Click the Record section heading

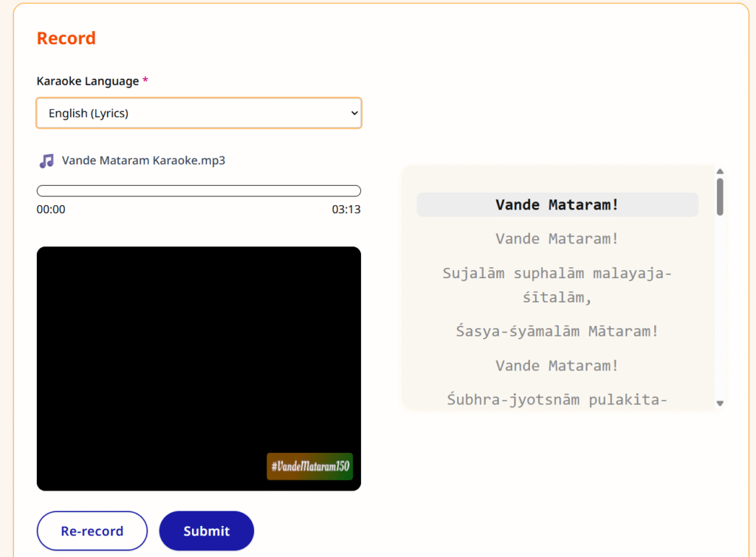pos(66,38)
